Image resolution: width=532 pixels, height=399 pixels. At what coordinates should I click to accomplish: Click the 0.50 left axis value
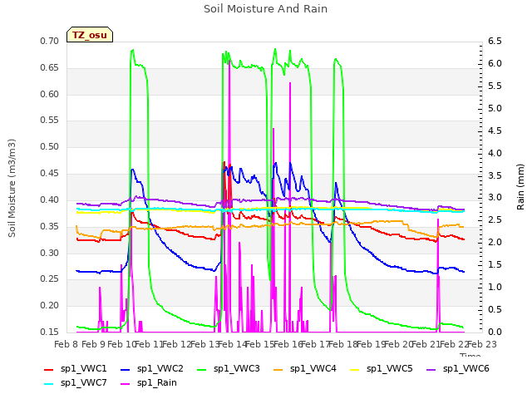pyautogui.click(x=50, y=147)
